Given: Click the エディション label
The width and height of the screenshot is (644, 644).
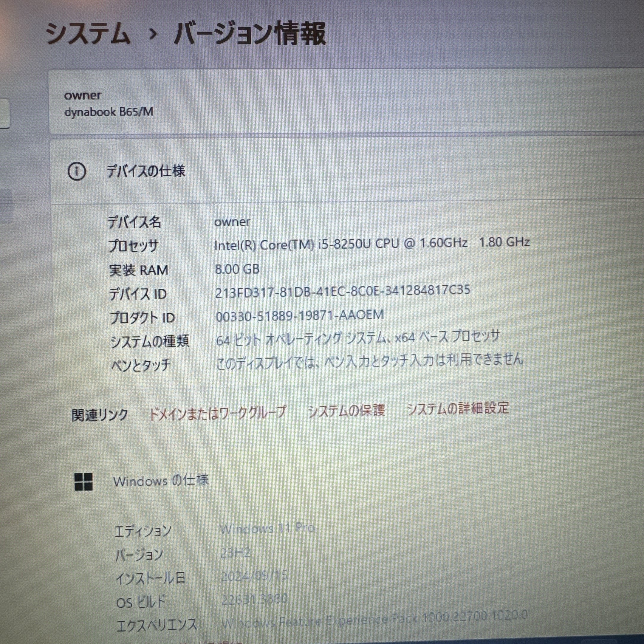Looking at the screenshot, I should pyautogui.click(x=143, y=531).
